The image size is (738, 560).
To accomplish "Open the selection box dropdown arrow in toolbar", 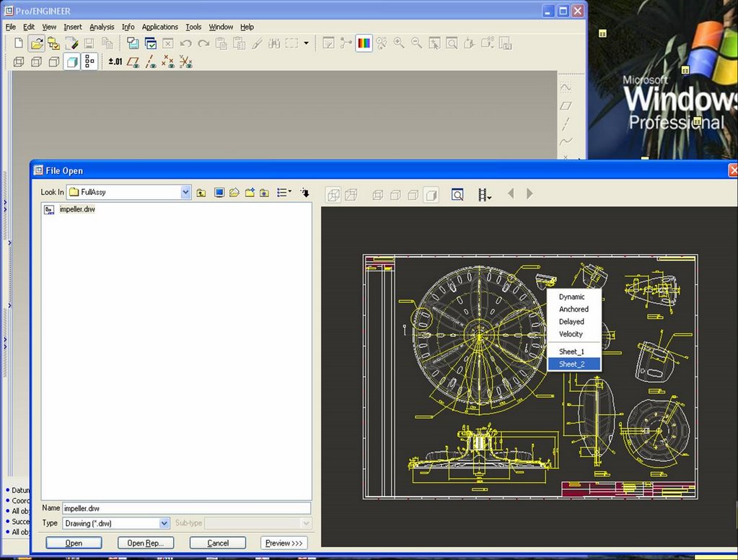I will tap(307, 43).
